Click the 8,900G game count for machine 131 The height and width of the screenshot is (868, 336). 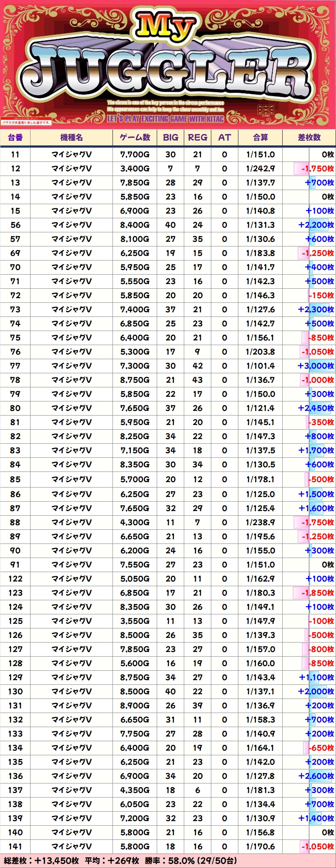coord(135,706)
